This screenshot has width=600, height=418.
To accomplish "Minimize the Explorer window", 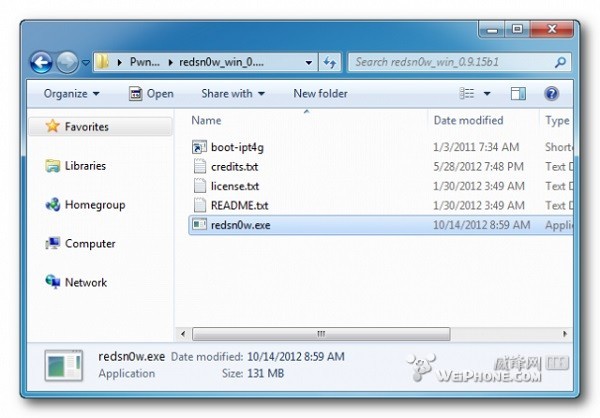I will point(492,30).
